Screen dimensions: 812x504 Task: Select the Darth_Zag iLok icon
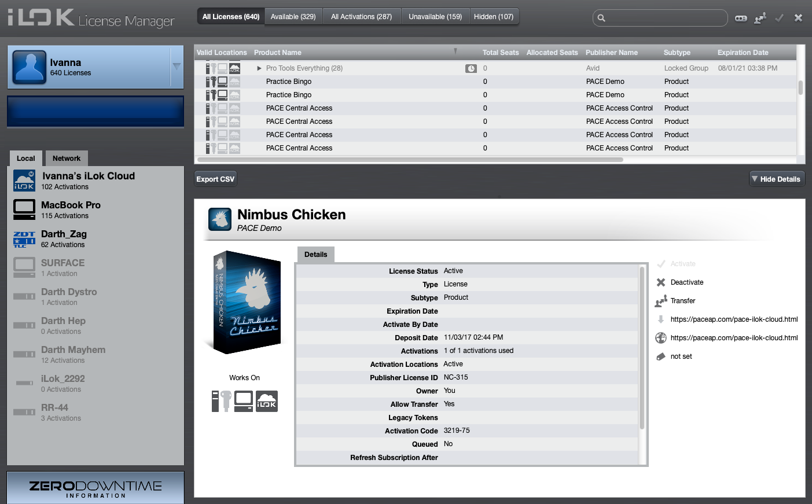(24, 239)
